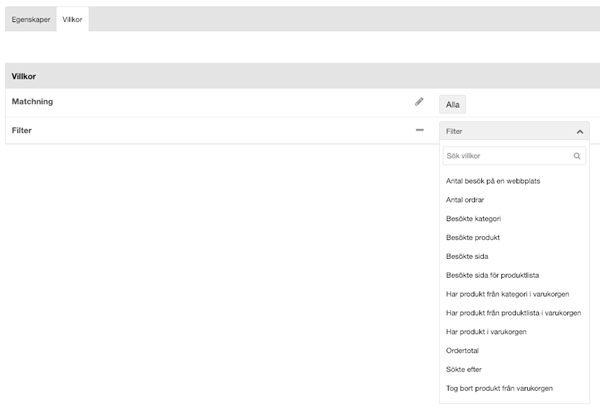
Task: Select the Villkor tab
Action: click(72, 19)
